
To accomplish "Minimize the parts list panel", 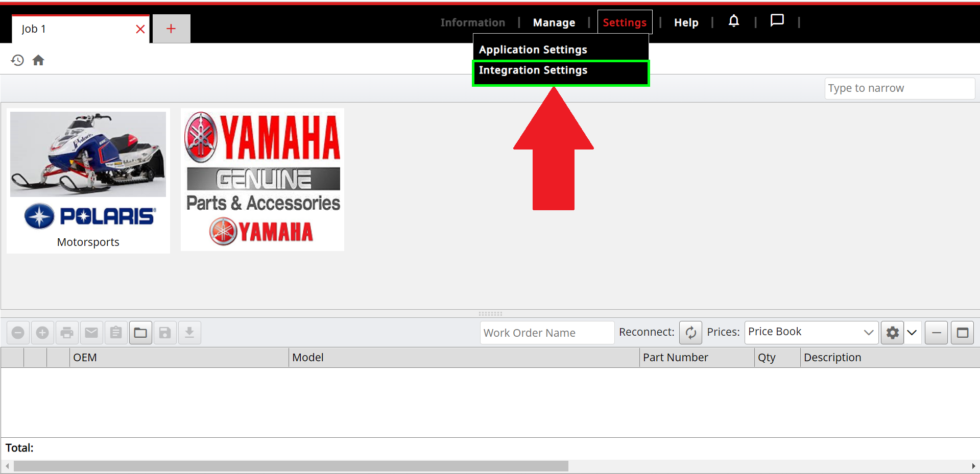I will pyautogui.click(x=936, y=333).
